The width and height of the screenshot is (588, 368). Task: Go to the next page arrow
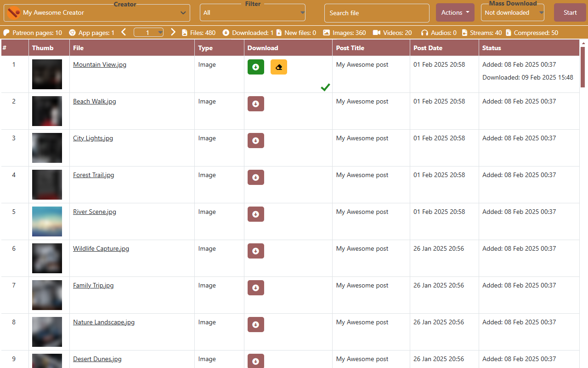pyautogui.click(x=173, y=32)
